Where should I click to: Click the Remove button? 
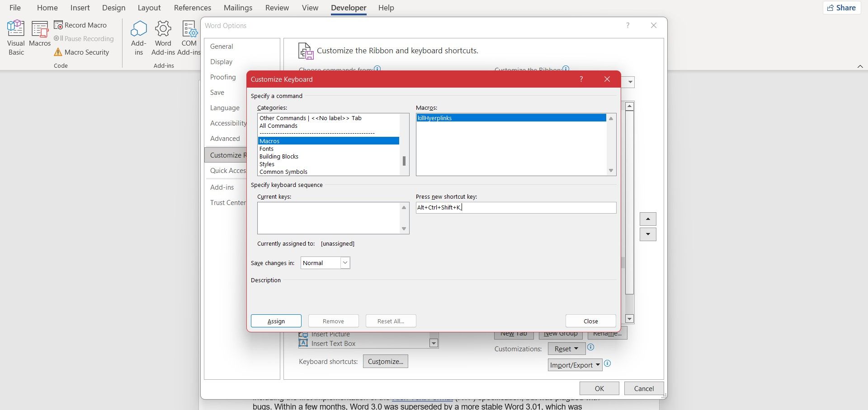334,321
